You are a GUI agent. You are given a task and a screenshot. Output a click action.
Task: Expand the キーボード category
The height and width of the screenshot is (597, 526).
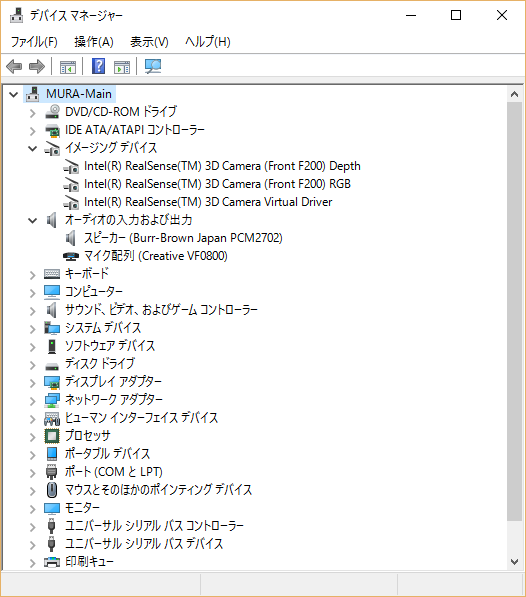click(x=33, y=275)
